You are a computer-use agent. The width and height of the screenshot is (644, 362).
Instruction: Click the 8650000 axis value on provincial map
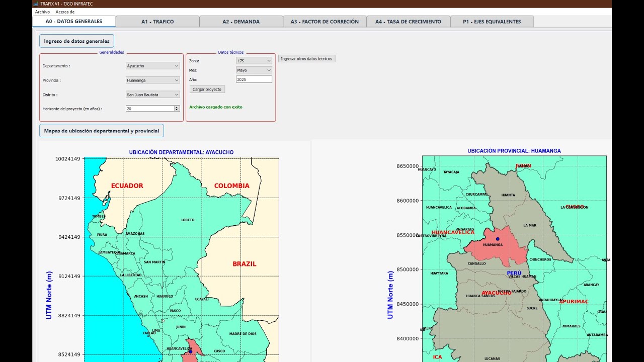(x=408, y=166)
